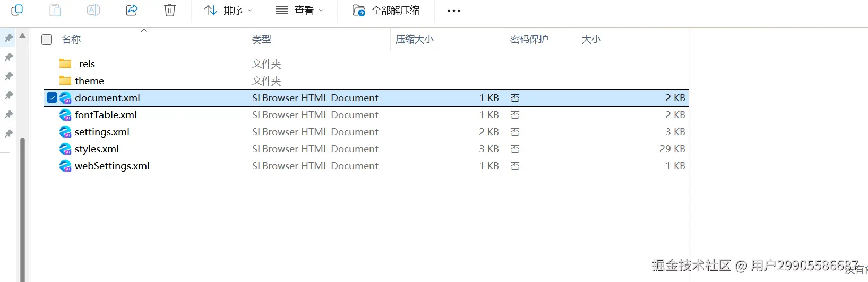The width and height of the screenshot is (868, 282).
Task: Click the delete trash can icon
Action: (170, 10)
